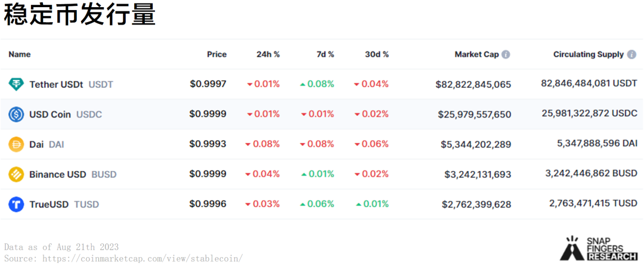Click the Tether USDt coin icon
Viewport: 644px width, 266px height.
click(17, 84)
